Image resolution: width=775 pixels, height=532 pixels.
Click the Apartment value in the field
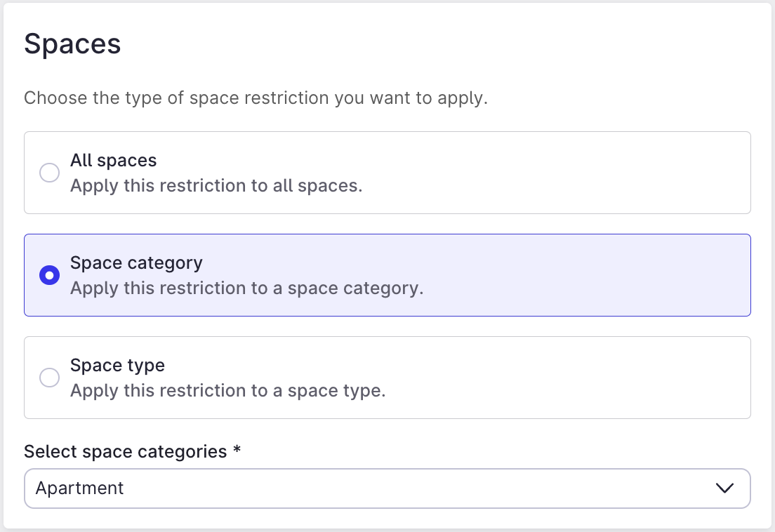click(79, 487)
